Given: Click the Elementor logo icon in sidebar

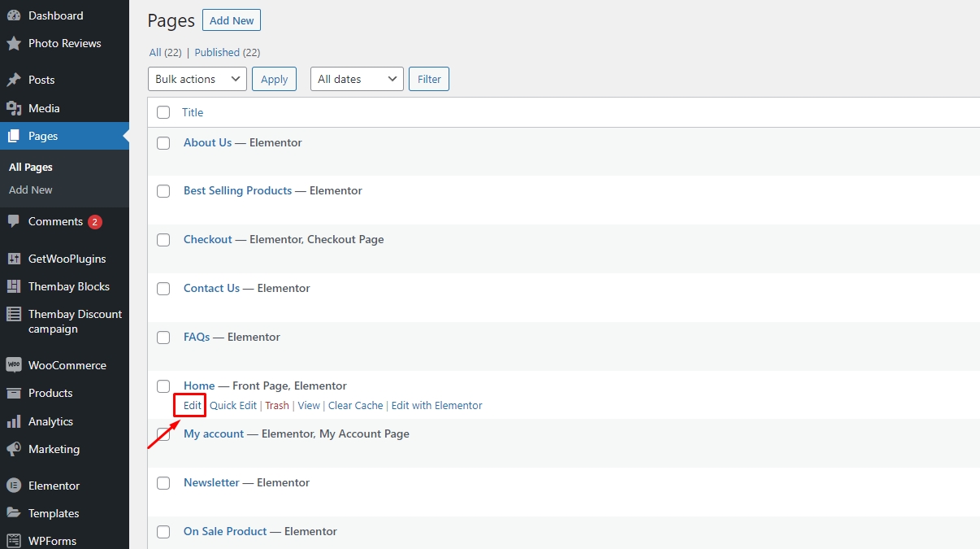Looking at the screenshot, I should 14,486.
